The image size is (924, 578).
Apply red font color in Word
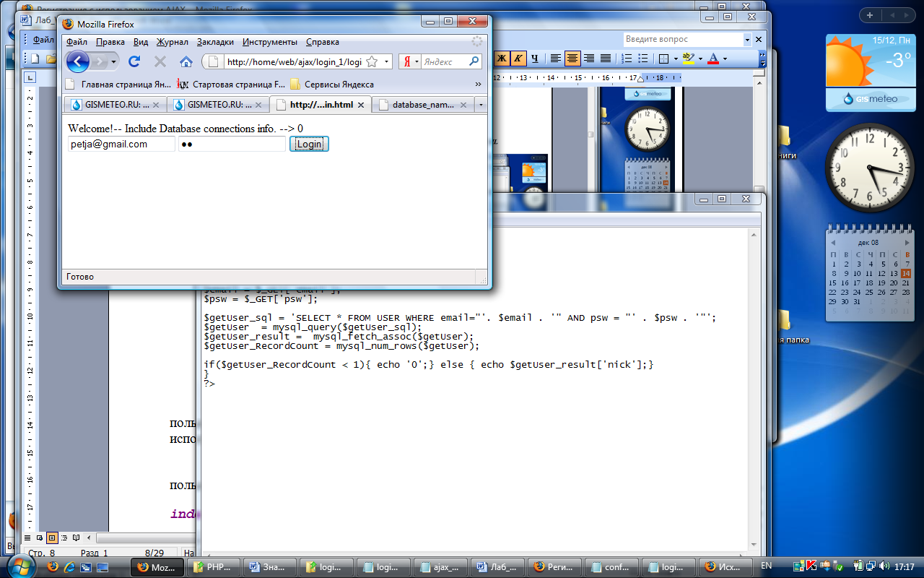(713, 58)
